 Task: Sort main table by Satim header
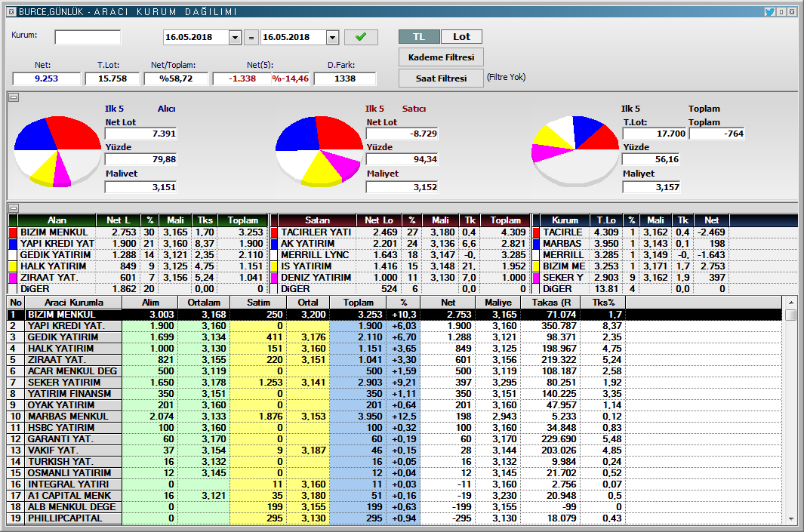pos(258,303)
